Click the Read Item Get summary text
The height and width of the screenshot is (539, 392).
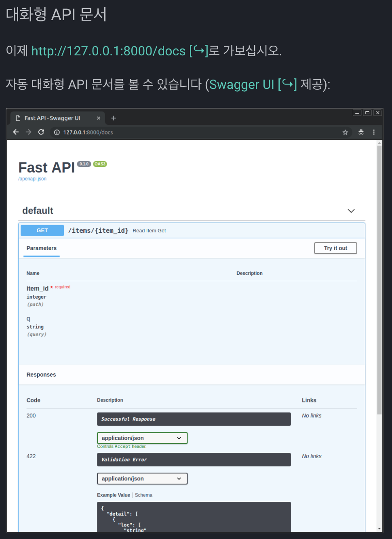(x=149, y=231)
